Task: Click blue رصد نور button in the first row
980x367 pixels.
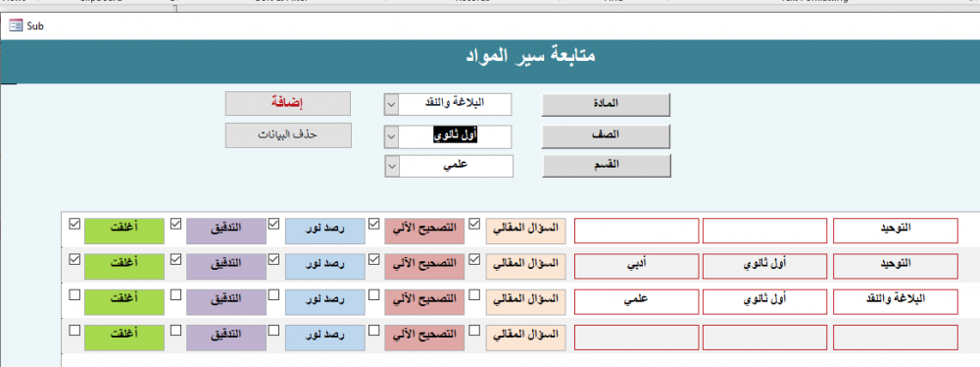Action: 325,231
